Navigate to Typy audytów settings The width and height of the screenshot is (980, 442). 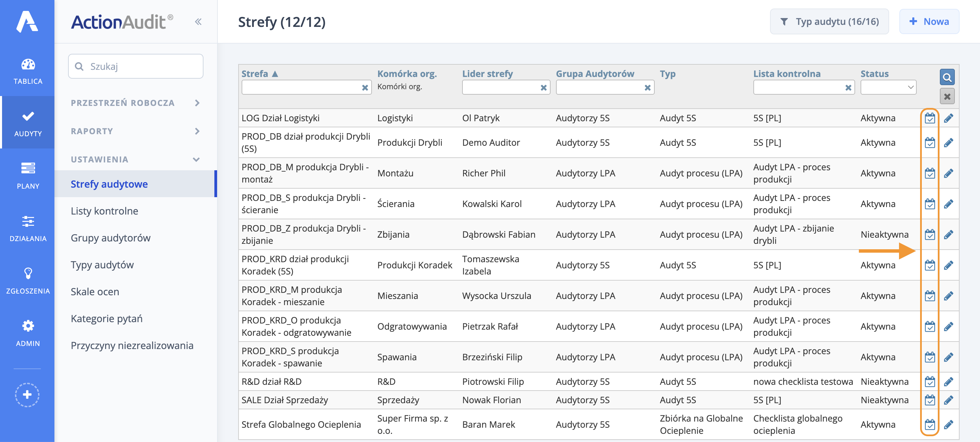click(102, 265)
